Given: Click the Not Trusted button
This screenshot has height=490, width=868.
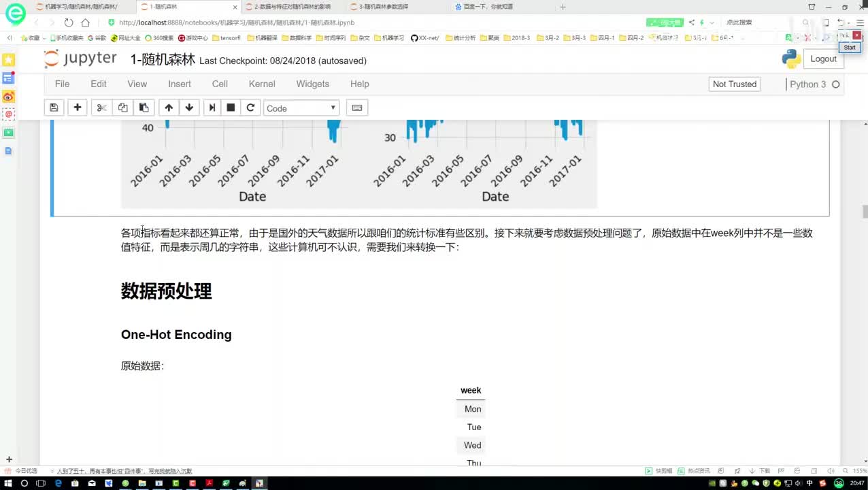Looking at the screenshot, I should (734, 84).
